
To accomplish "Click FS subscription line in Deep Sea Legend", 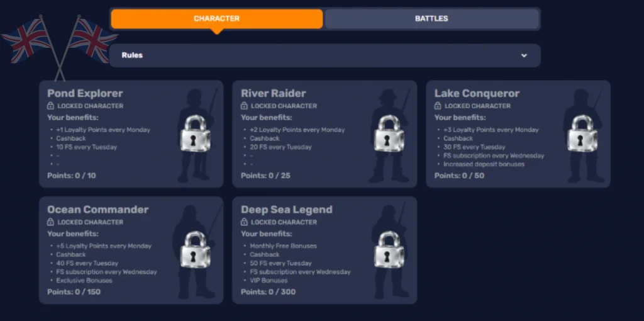I will [300, 272].
